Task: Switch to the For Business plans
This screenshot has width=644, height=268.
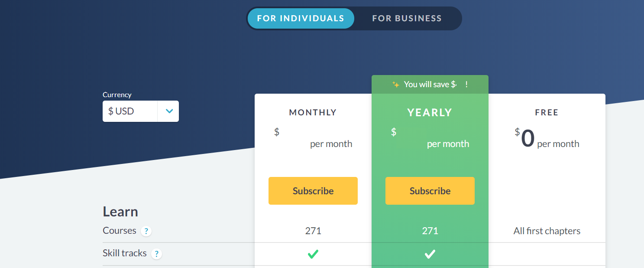Action: (407, 19)
